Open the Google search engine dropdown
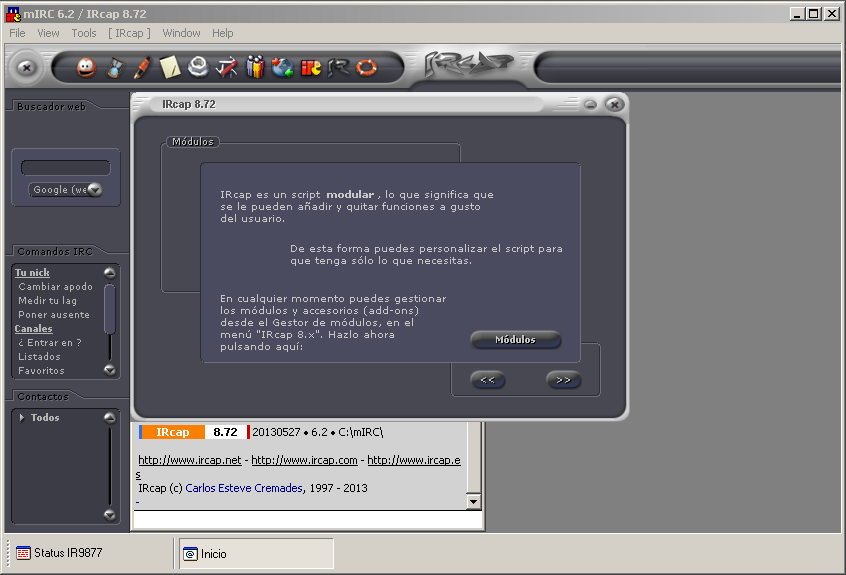 point(95,190)
